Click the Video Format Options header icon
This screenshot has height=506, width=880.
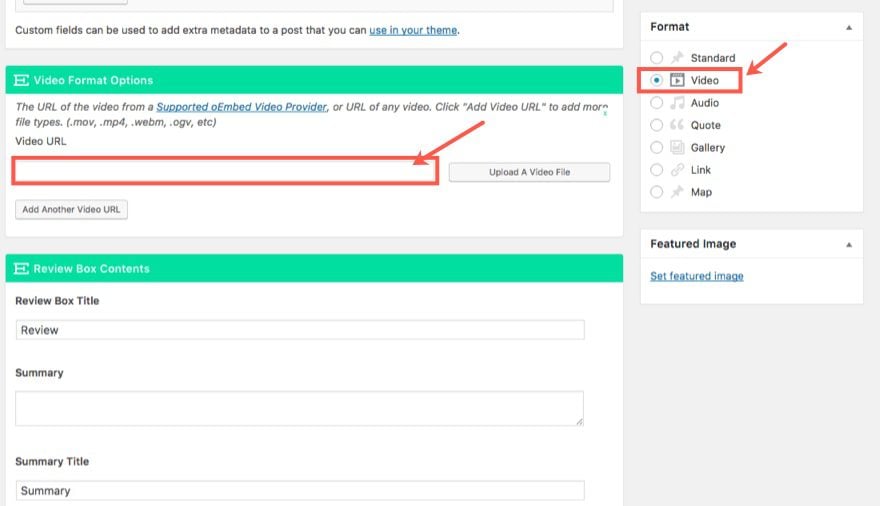point(21,80)
